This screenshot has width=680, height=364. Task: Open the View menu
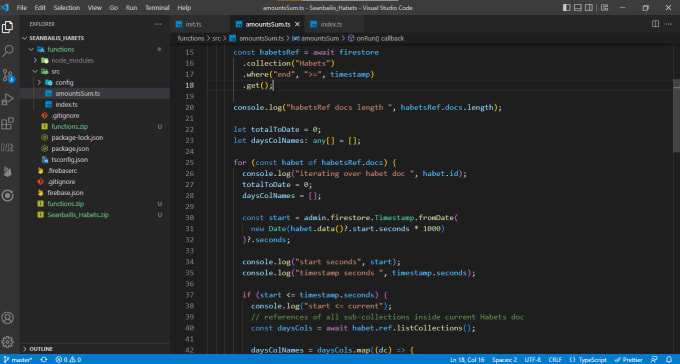coord(95,8)
